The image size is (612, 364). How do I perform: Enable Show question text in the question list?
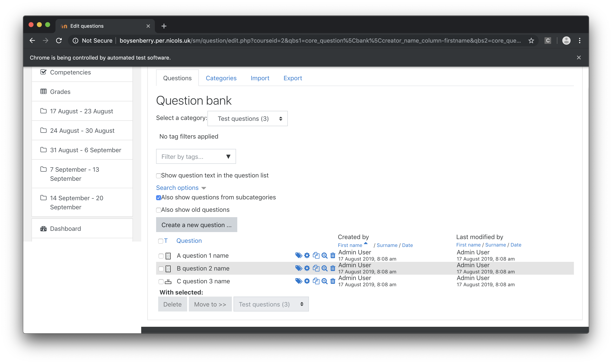[158, 176]
